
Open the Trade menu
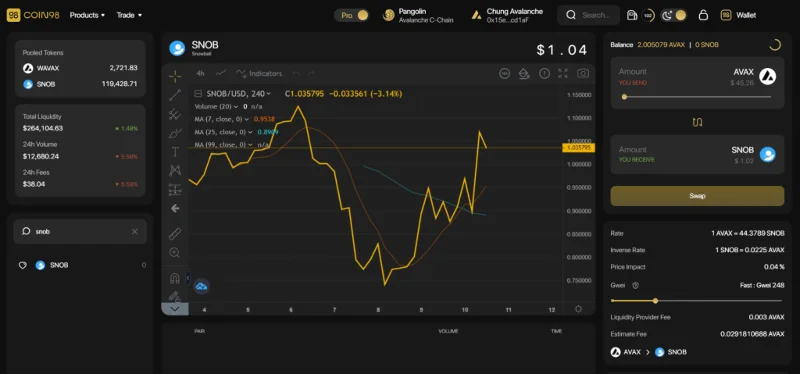click(x=129, y=15)
